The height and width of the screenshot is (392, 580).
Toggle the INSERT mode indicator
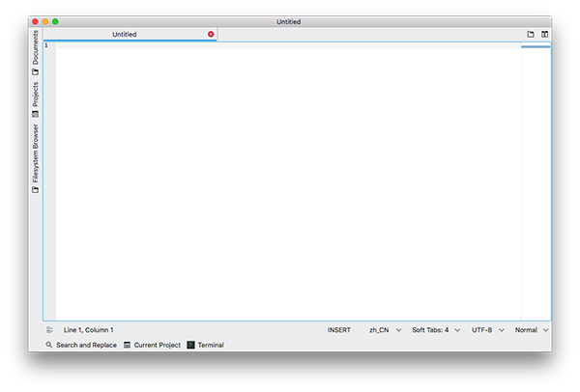coord(339,330)
